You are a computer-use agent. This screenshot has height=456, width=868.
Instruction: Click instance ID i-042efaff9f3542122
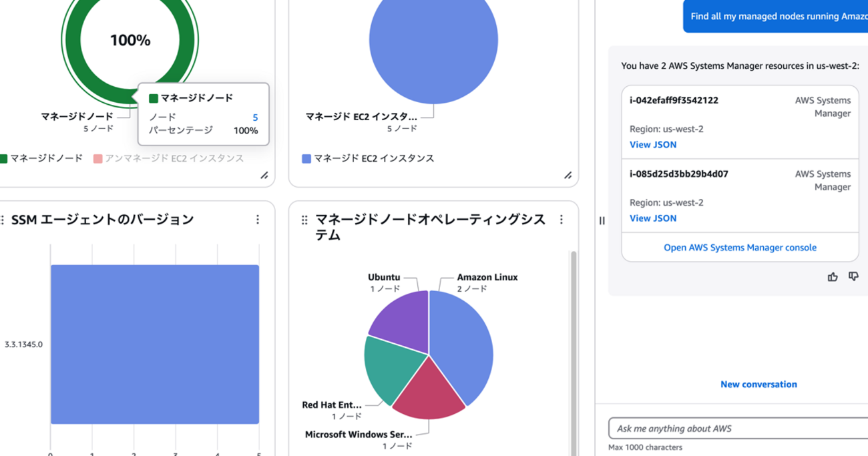[x=674, y=100]
